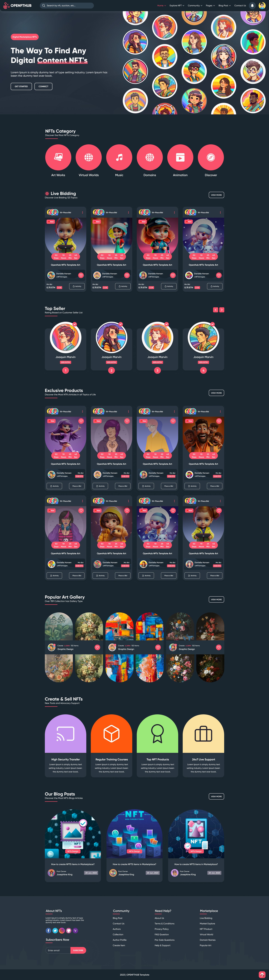Click the SUBSCRIBE button in footer
This screenshot has width=269, height=980.
[x=78, y=950]
